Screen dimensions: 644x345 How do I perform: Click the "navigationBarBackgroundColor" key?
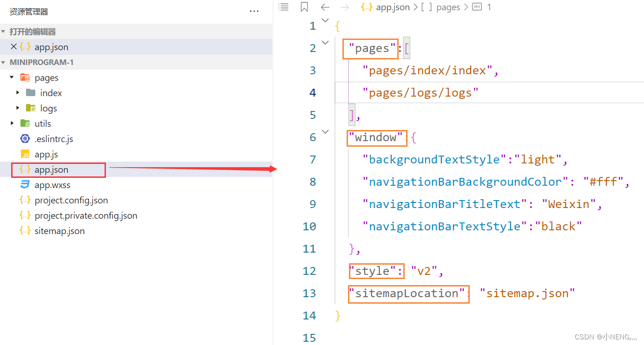(x=466, y=182)
